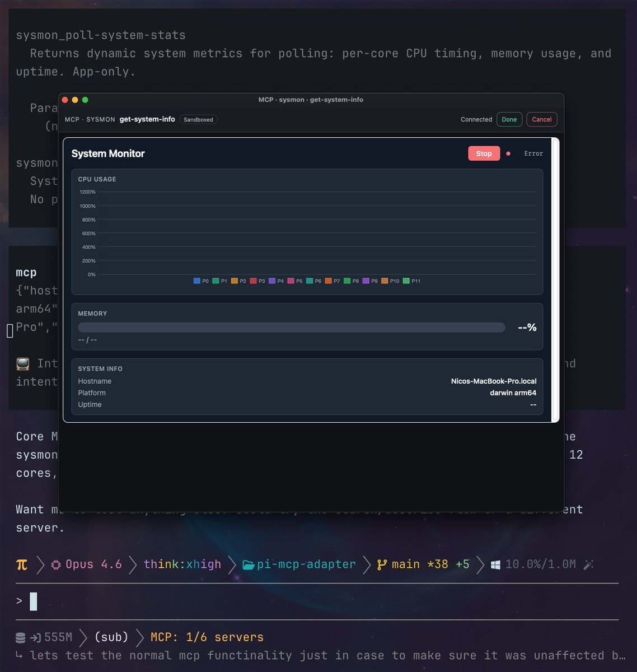Click the green Done button
The image size is (637, 672).
click(509, 119)
